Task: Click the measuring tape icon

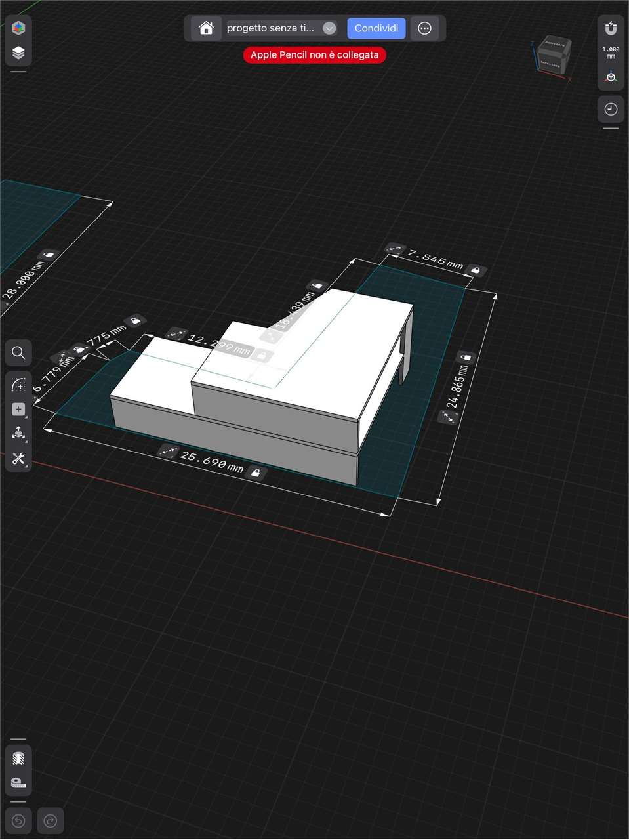Action: tap(18, 782)
